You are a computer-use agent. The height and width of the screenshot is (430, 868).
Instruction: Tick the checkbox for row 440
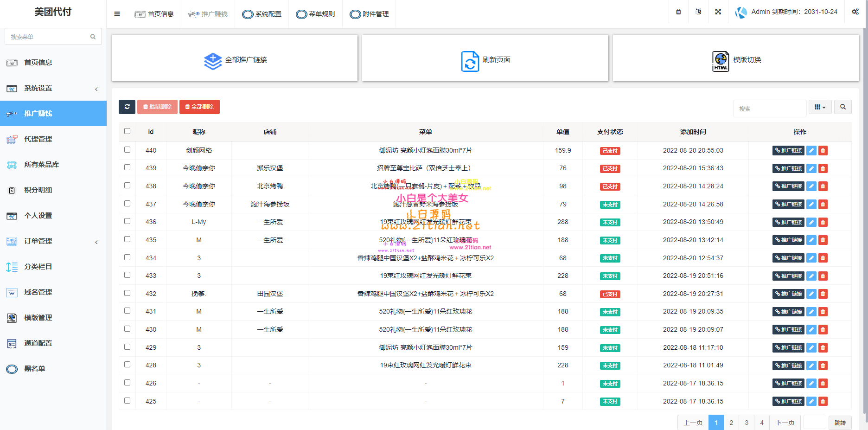(127, 149)
